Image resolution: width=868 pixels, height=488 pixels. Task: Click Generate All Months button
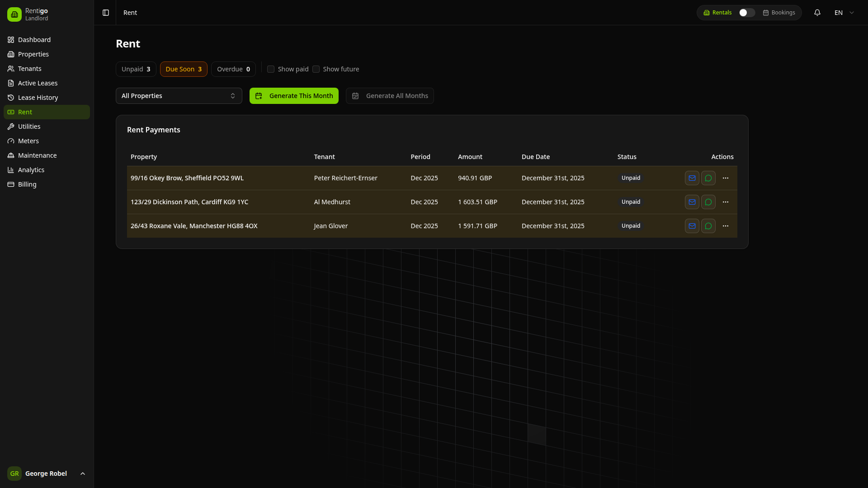(x=390, y=96)
